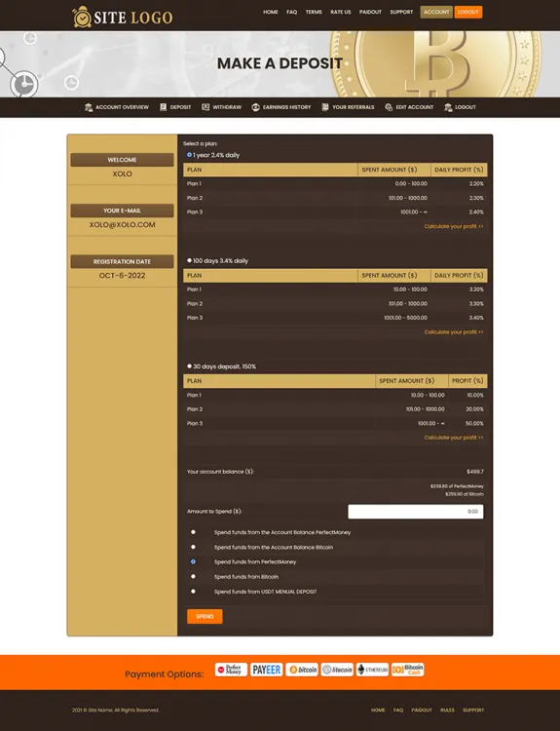The image size is (560, 731).
Task: Select the 1 year 2.4% daily plan
Action: tap(189, 155)
